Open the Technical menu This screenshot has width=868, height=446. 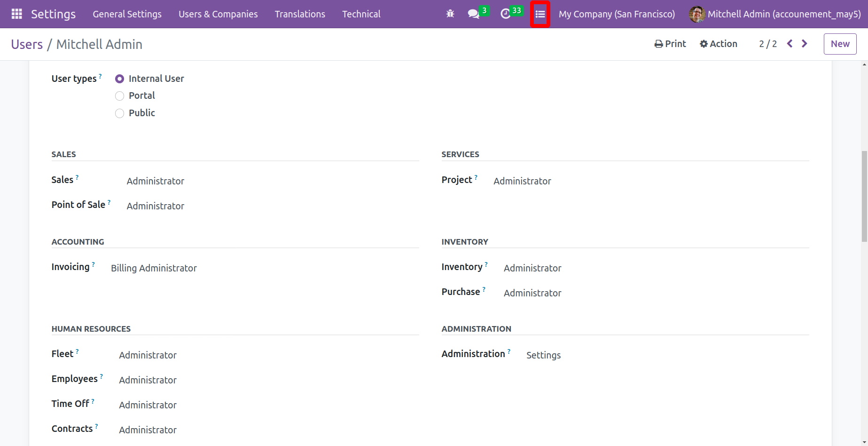[361, 14]
